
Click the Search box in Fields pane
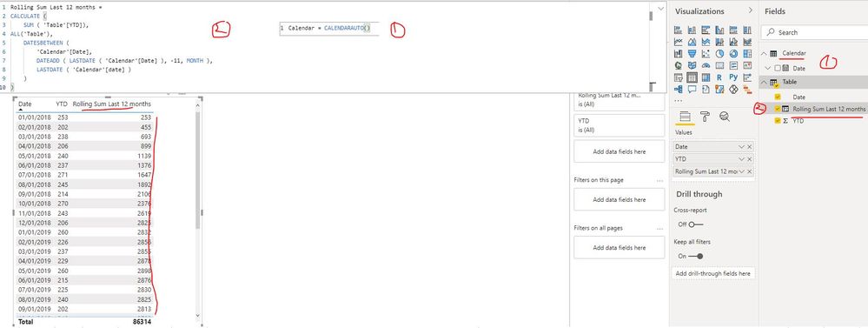coord(815,33)
